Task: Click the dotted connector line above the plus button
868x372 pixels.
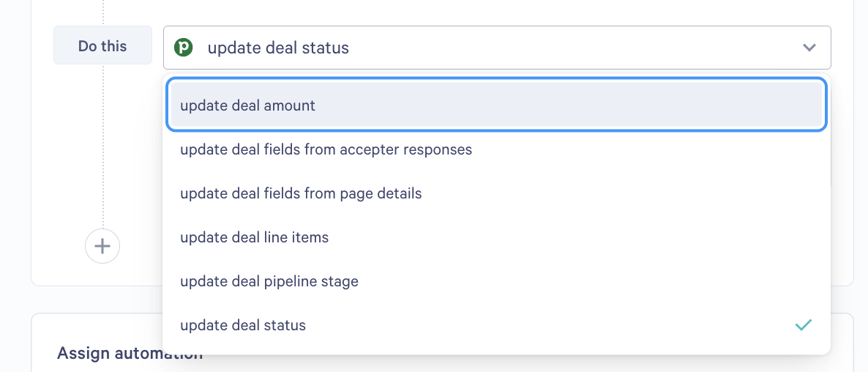Action: [102, 146]
